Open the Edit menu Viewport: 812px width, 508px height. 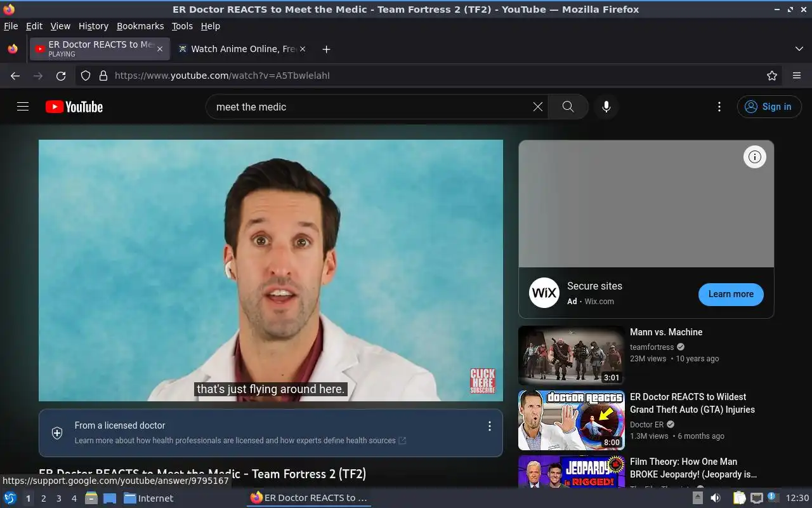pos(34,26)
